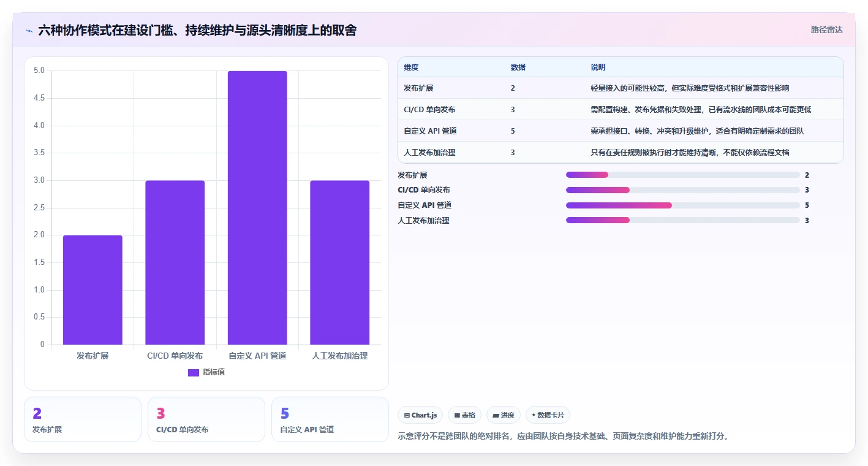Viewport: 868px width, 466px height.
Task: Click the 发布扩展 progress bar
Action: [x=683, y=175]
